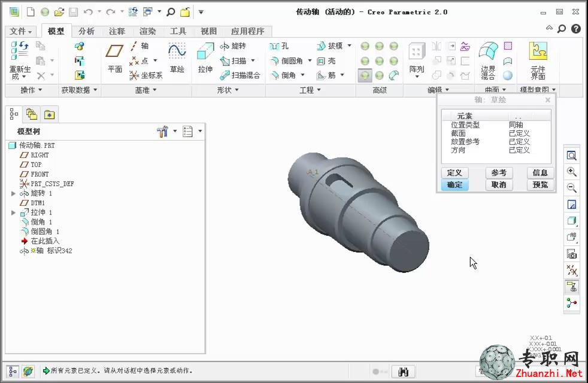
Task: Click the Refit view icon in side toolbar
Action: coord(571,156)
